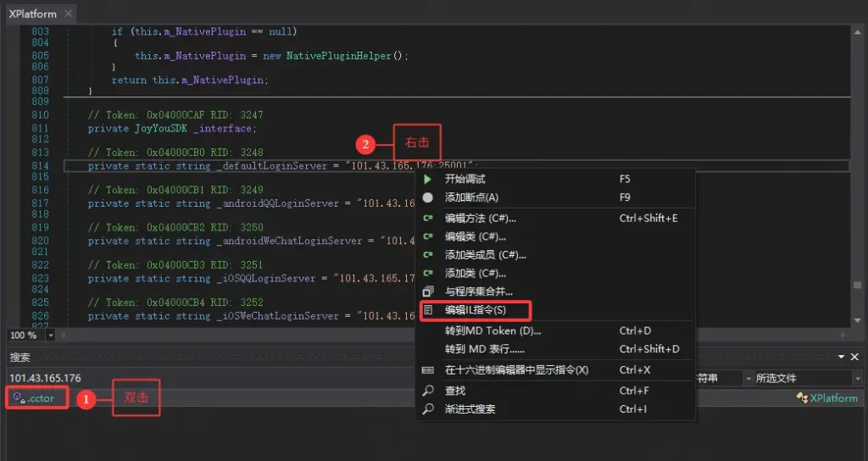Screen dimensions: 868x461
Task: Click _androidWeChatLoginServer in line 820
Action: (289, 242)
